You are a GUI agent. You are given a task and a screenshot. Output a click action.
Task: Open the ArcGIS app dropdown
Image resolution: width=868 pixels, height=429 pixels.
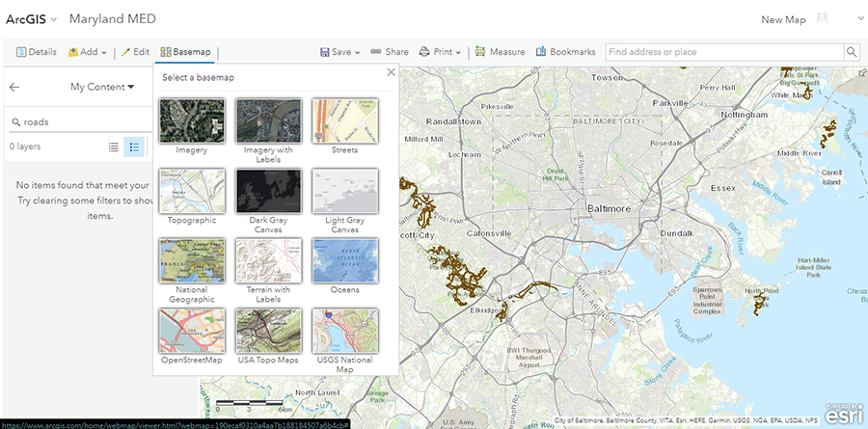click(x=31, y=19)
